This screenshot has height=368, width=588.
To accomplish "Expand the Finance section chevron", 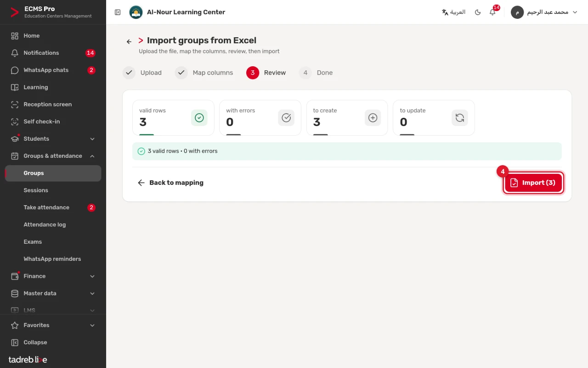I will [x=92, y=276].
